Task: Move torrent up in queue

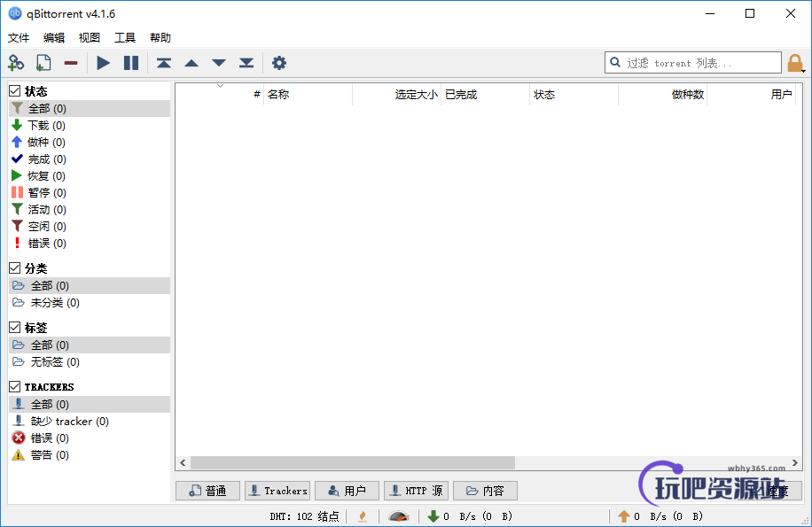Action: point(191,63)
